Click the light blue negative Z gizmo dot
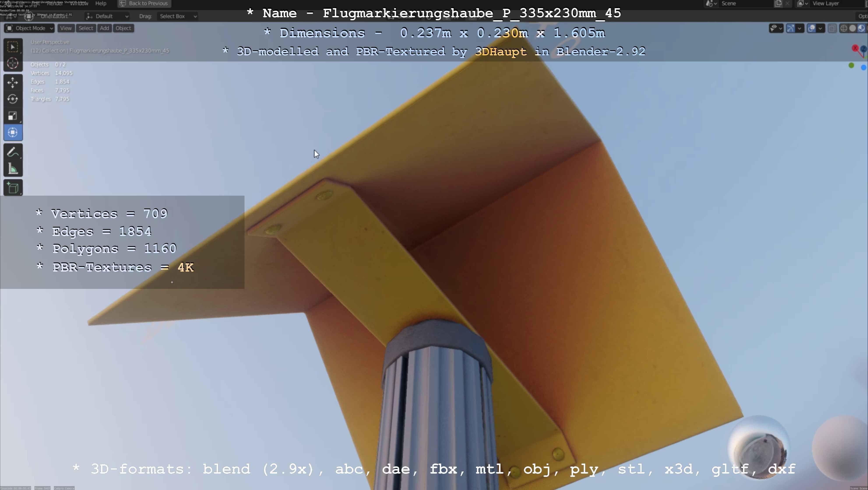The height and width of the screenshot is (490, 868). [864, 68]
